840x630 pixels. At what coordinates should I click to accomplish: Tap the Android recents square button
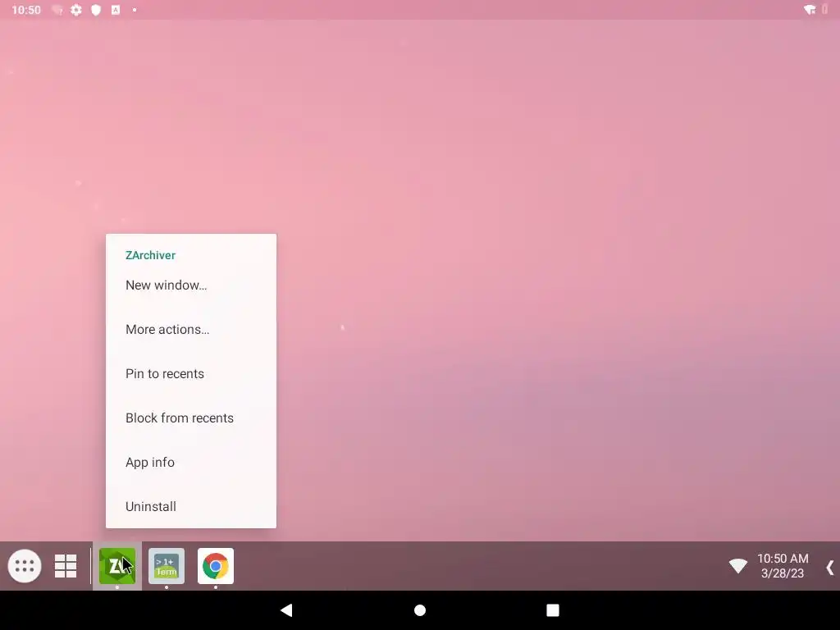(x=553, y=610)
